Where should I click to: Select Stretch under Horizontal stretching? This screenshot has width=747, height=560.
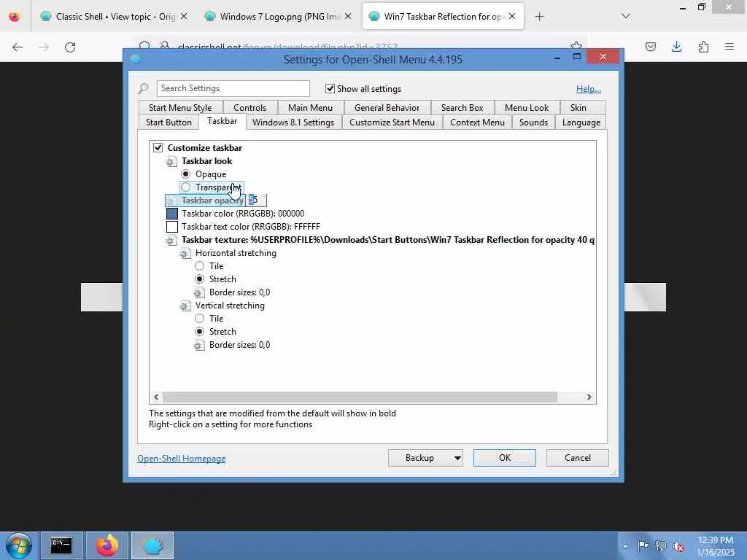pos(200,279)
